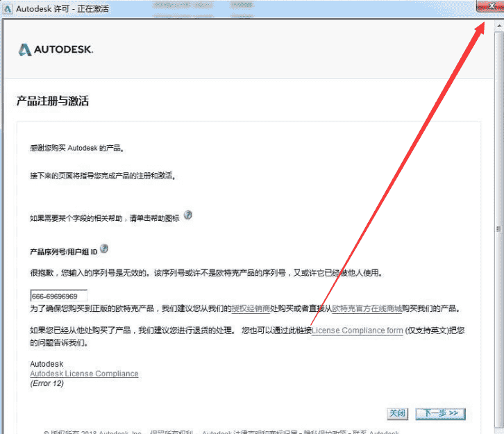Click the 产品注册与激活 heading

point(53,101)
